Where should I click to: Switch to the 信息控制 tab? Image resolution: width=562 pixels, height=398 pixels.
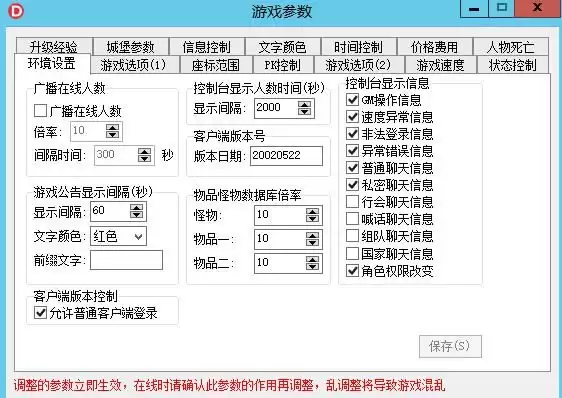(x=207, y=46)
